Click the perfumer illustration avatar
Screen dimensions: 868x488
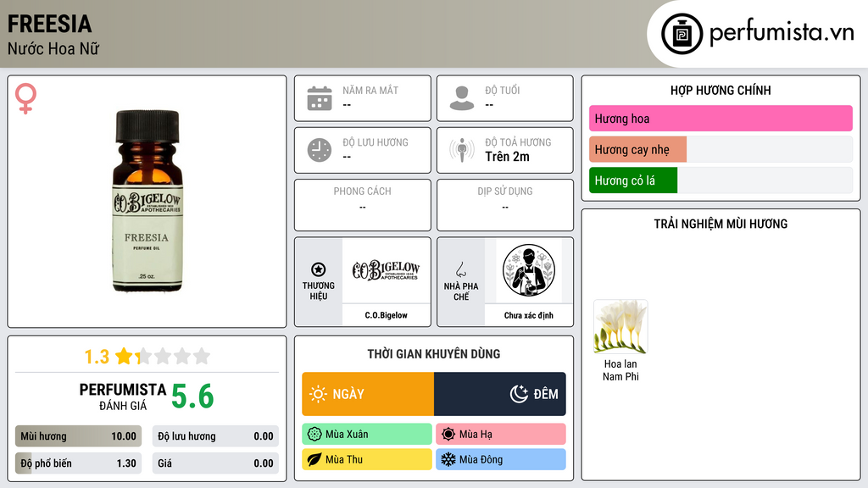(x=529, y=270)
